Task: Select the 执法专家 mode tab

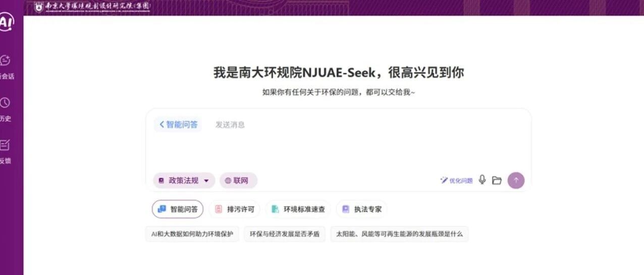Action: click(361, 209)
